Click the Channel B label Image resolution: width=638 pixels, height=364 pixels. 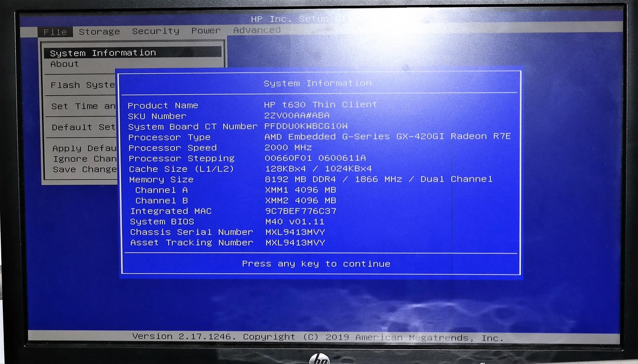tap(161, 201)
